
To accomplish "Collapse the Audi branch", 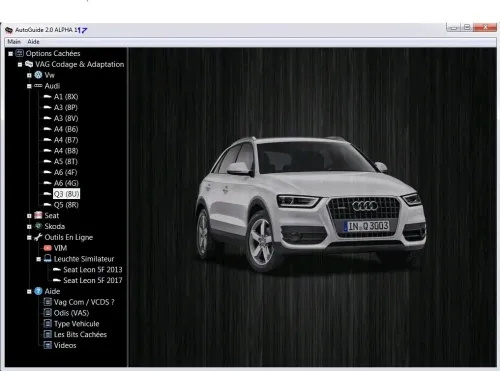I will point(29,86).
